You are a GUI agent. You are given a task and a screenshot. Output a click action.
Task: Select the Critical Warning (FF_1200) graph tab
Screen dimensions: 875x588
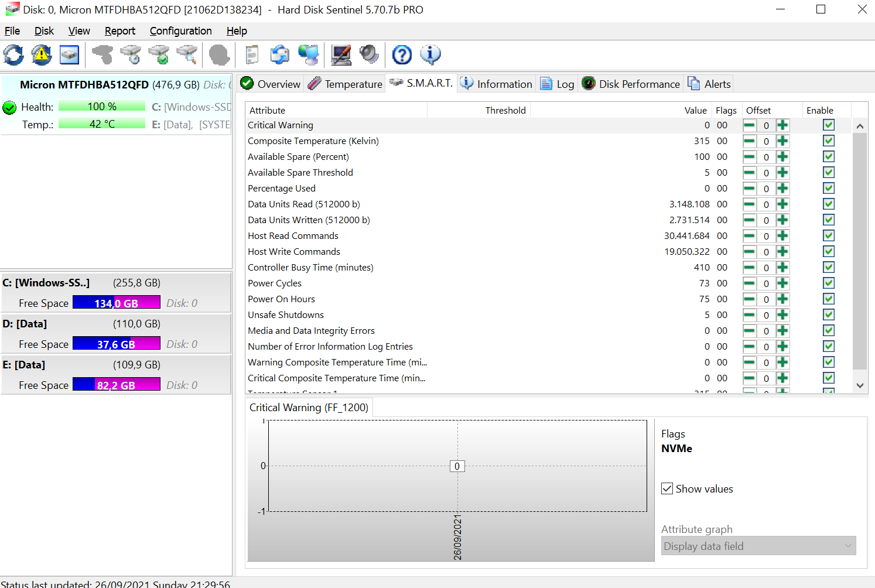click(x=309, y=407)
